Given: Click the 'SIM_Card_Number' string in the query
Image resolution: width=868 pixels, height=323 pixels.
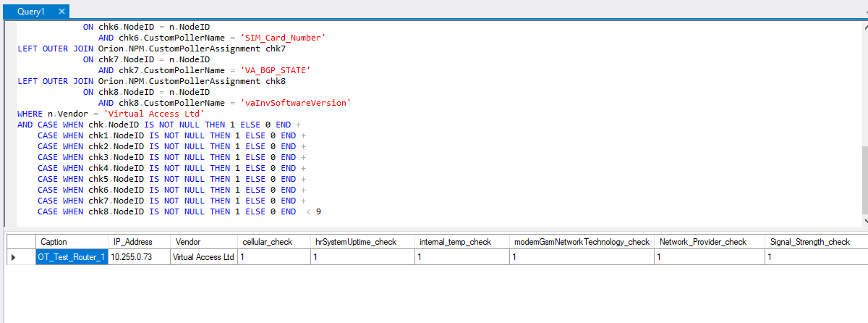Looking at the screenshot, I should [284, 38].
